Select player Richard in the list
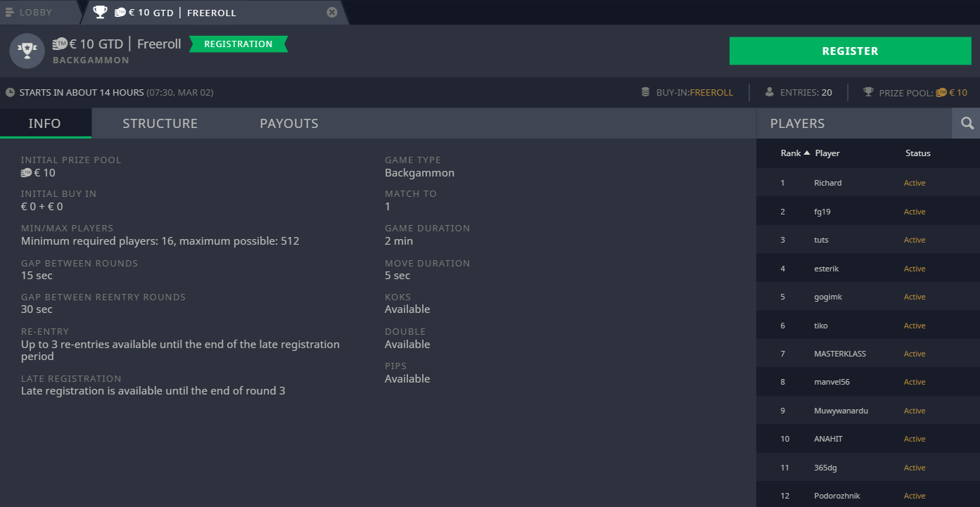 (827, 183)
